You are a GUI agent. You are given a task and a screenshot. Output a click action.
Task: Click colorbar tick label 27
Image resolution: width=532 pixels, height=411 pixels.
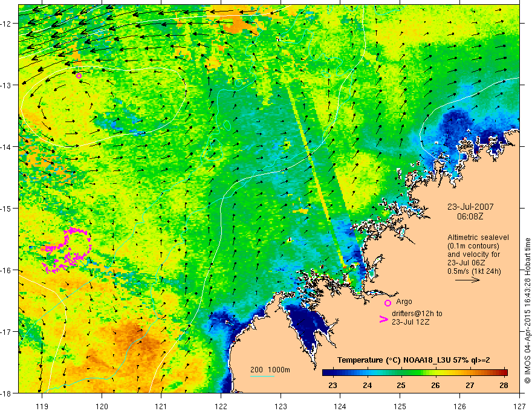click(470, 385)
